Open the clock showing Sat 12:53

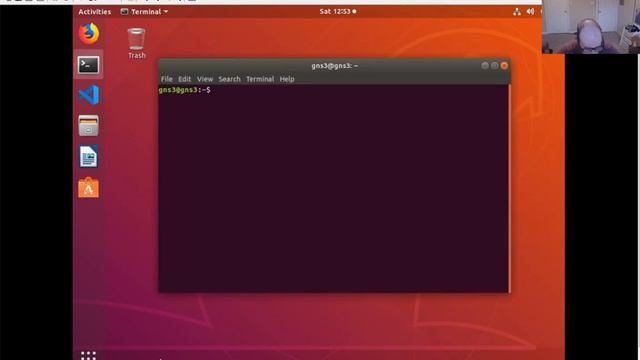pos(338,11)
